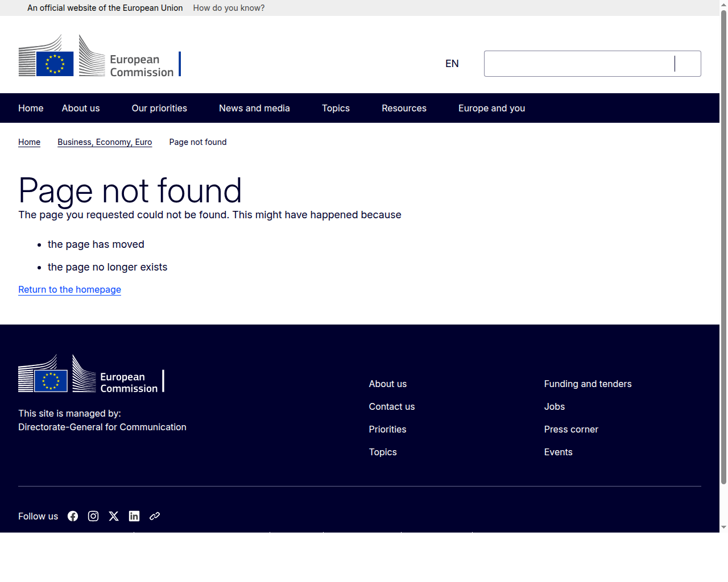Screen dimensions: 728x582
Task: Expand the 'How do you know?' disclosure
Action: (x=229, y=8)
